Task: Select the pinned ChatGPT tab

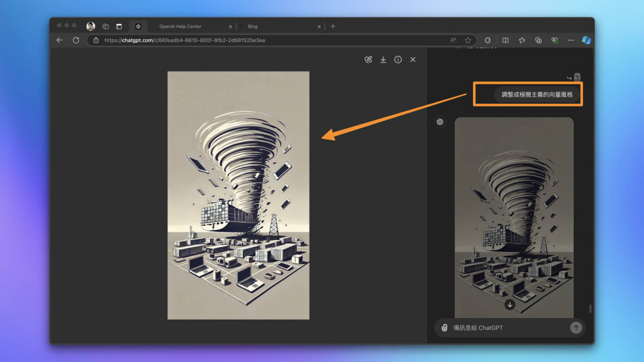Action: pyautogui.click(x=138, y=26)
